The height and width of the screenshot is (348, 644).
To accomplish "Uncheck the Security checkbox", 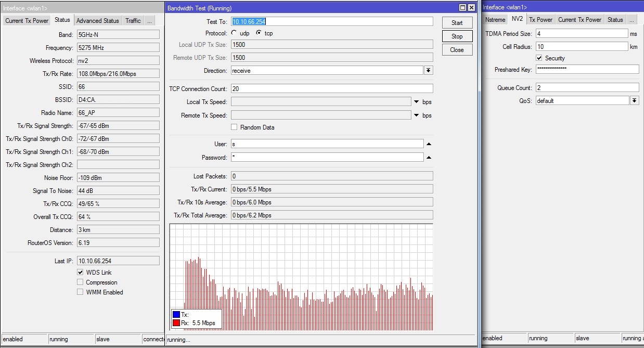I will coord(539,58).
